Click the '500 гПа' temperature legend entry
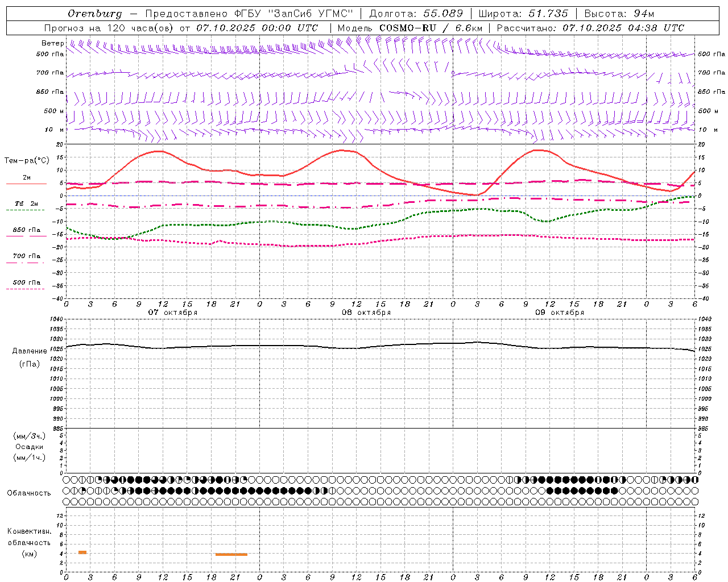Viewport: 728px width, 582px height. coord(27,282)
